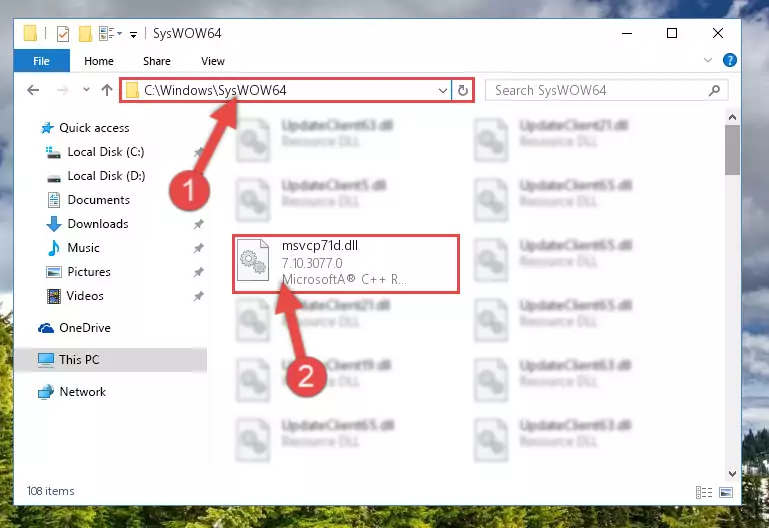Click the pin icon next to Music
769x528 pixels.
198,249
